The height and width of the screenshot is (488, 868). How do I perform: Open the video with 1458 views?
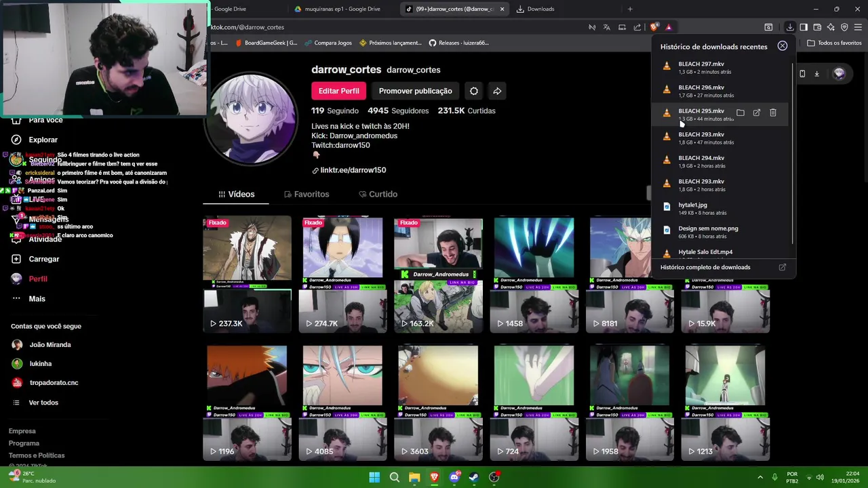(534, 274)
